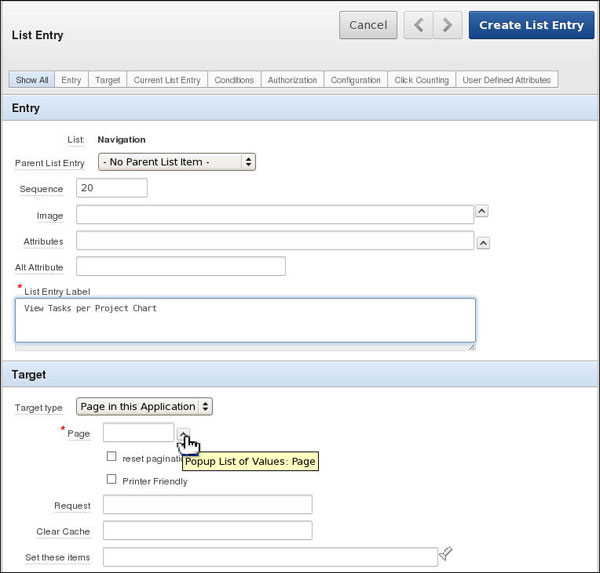
Task: Focus the Sequence input field
Action: pos(111,188)
